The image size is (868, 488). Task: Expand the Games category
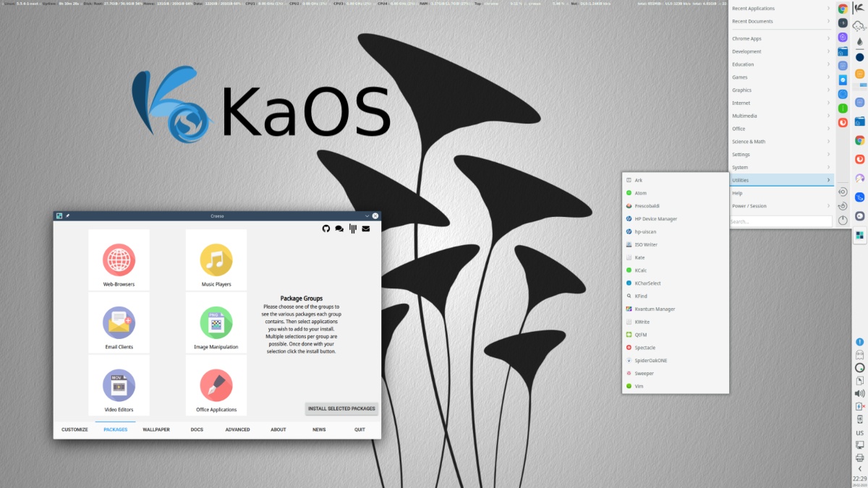click(x=781, y=77)
